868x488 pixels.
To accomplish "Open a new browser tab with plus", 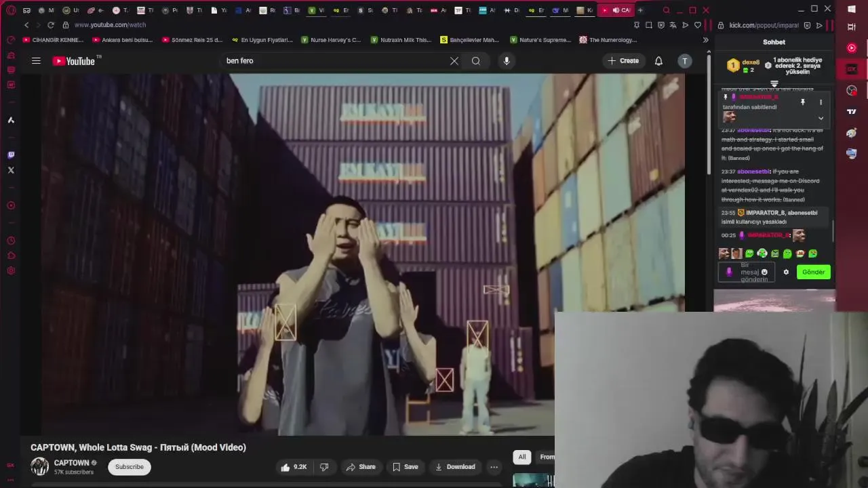I will [640, 10].
